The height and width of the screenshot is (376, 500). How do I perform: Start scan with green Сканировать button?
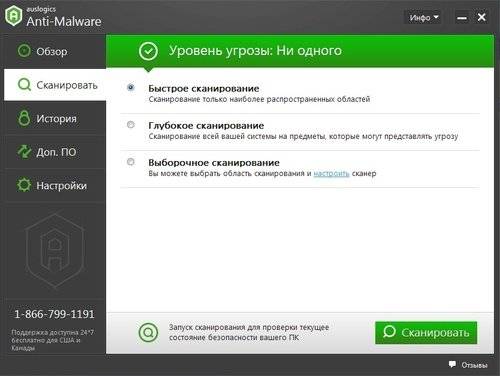(x=426, y=333)
